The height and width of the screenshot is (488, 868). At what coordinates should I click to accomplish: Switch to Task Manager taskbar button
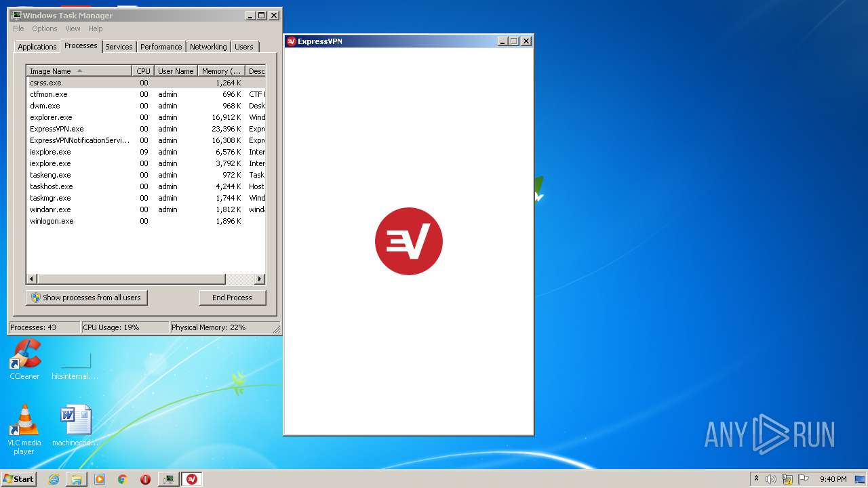click(x=168, y=479)
